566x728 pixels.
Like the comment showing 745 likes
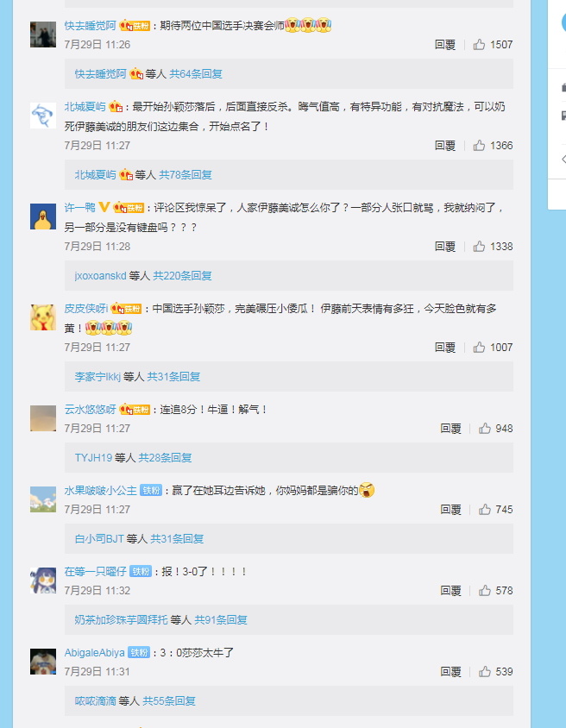(x=485, y=509)
